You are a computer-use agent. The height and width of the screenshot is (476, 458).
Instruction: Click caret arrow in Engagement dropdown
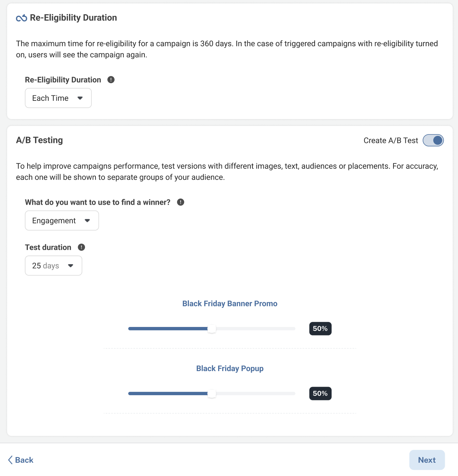[87, 221]
